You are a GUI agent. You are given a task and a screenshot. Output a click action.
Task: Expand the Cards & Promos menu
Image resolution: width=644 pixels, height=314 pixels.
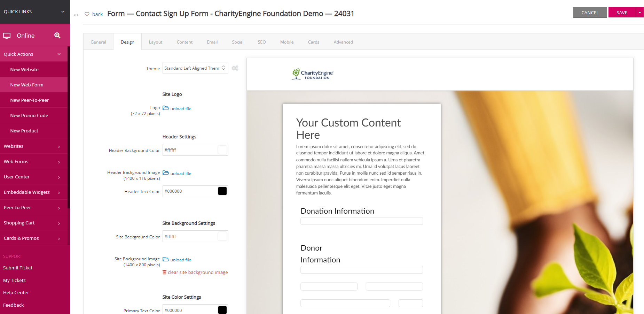[x=34, y=238]
